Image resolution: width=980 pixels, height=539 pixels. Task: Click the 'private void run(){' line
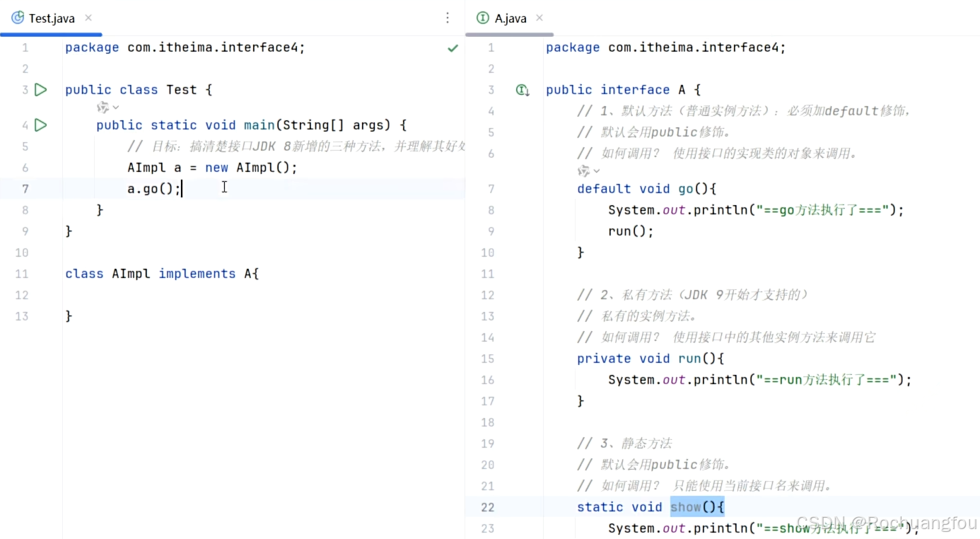[x=651, y=359]
